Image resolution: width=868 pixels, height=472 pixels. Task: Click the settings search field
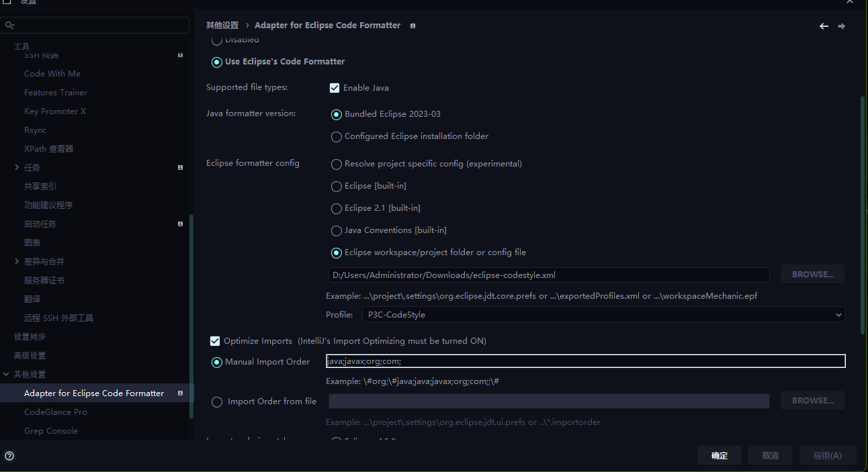pos(95,25)
